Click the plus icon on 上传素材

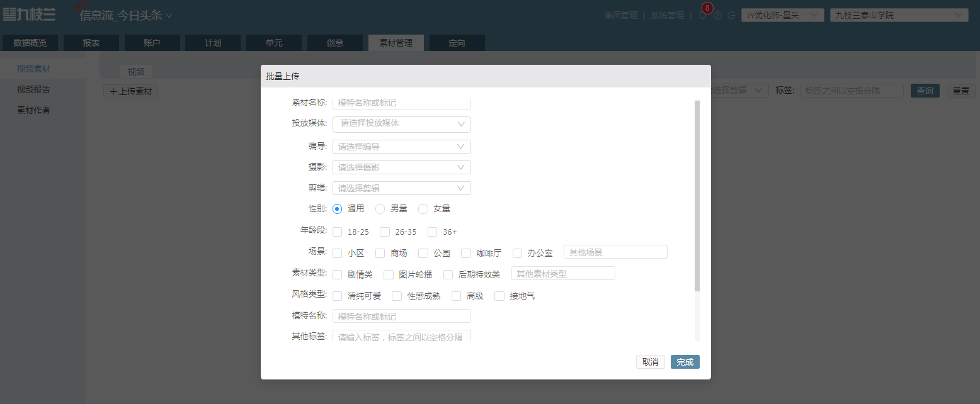point(113,91)
